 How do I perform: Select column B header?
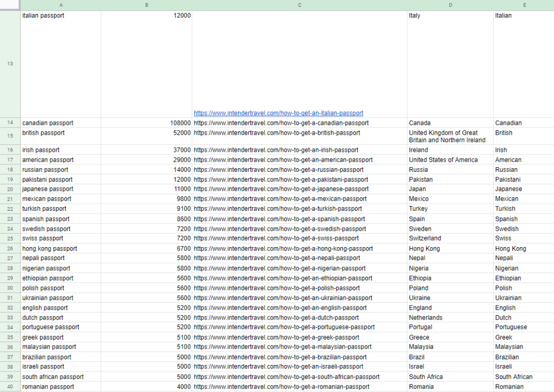click(x=147, y=5)
